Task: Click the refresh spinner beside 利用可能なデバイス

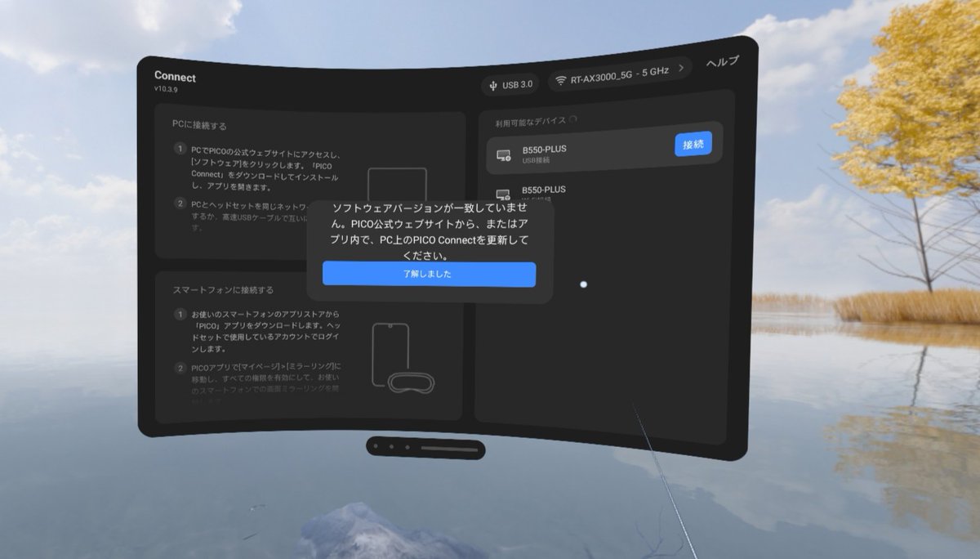Action: [573, 118]
